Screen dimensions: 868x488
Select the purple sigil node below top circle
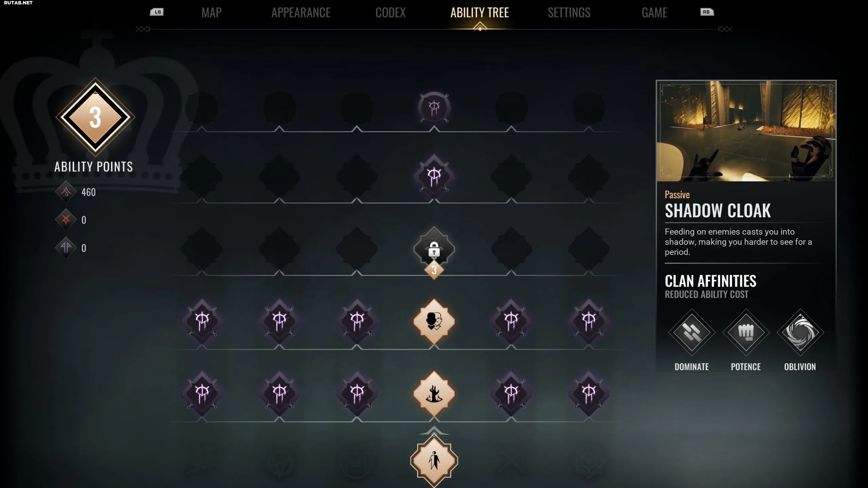pos(434,177)
